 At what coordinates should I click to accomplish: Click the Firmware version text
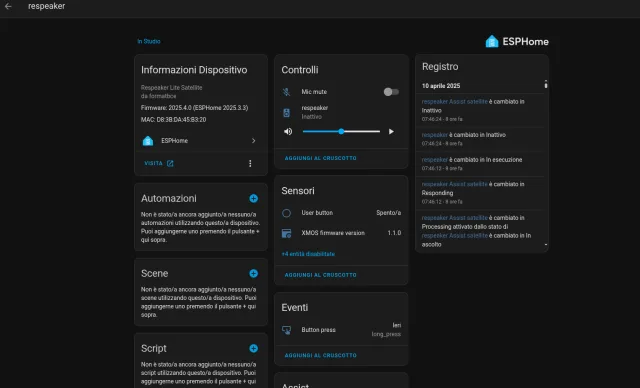click(194, 108)
